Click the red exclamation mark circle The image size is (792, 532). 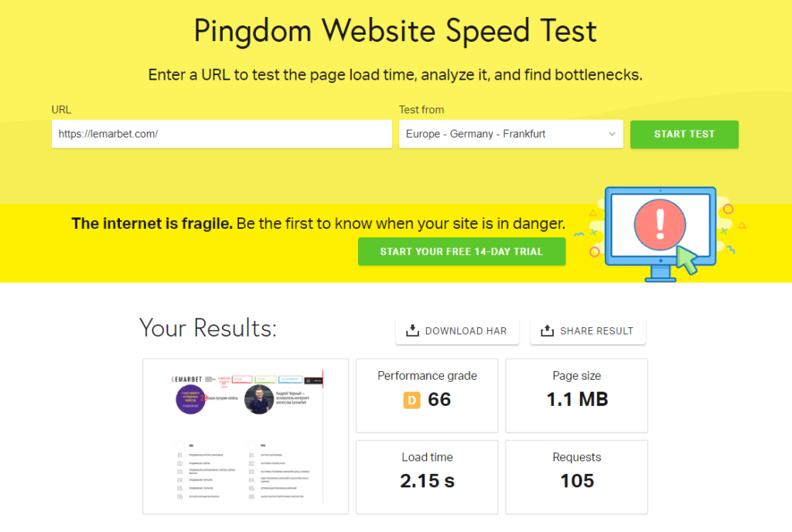pyautogui.click(x=661, y=224)
